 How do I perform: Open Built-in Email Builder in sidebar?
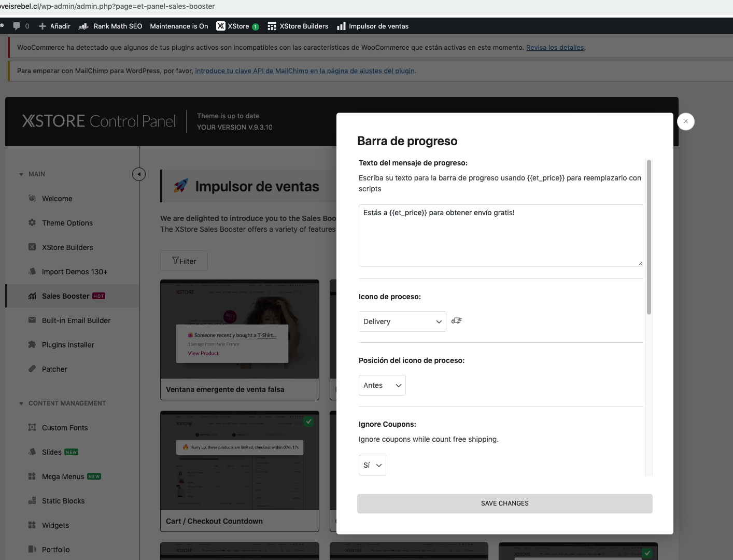pos(76,320)
